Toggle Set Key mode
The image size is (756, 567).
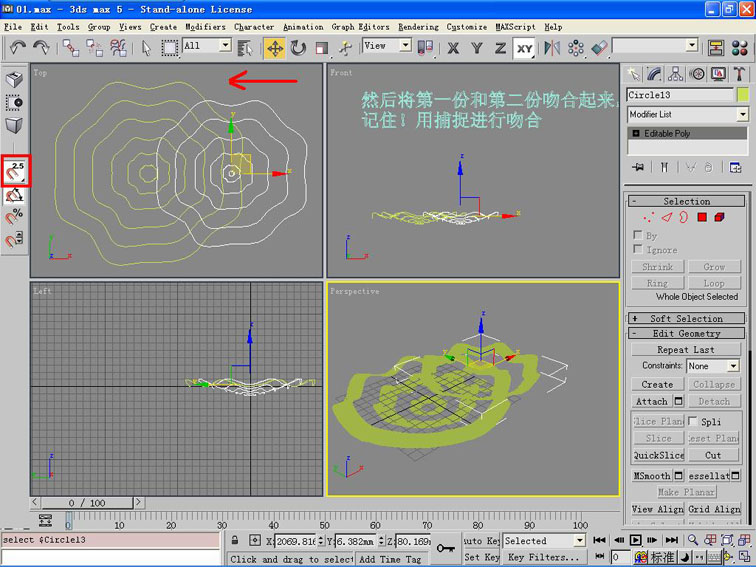tap(482, 557)
